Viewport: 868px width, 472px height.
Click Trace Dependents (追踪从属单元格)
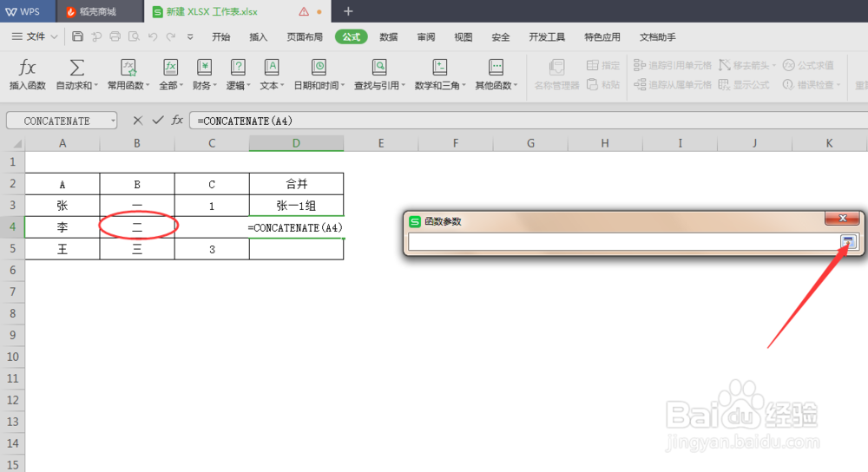point(673,85)
